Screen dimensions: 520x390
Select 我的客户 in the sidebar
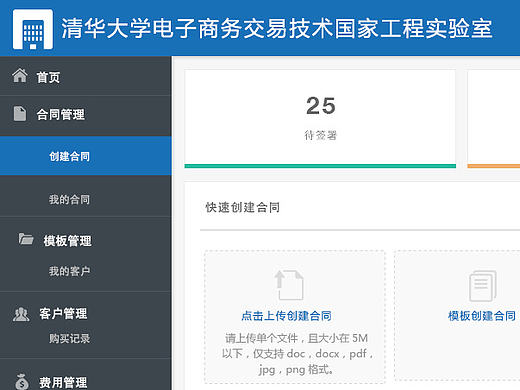tap(69, 271)
